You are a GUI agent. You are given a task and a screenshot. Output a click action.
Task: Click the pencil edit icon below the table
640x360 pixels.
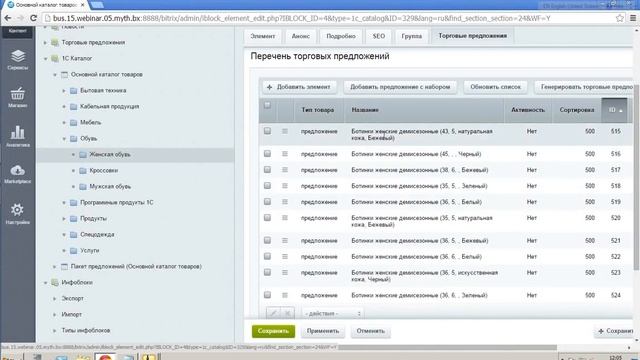[273, 313]
